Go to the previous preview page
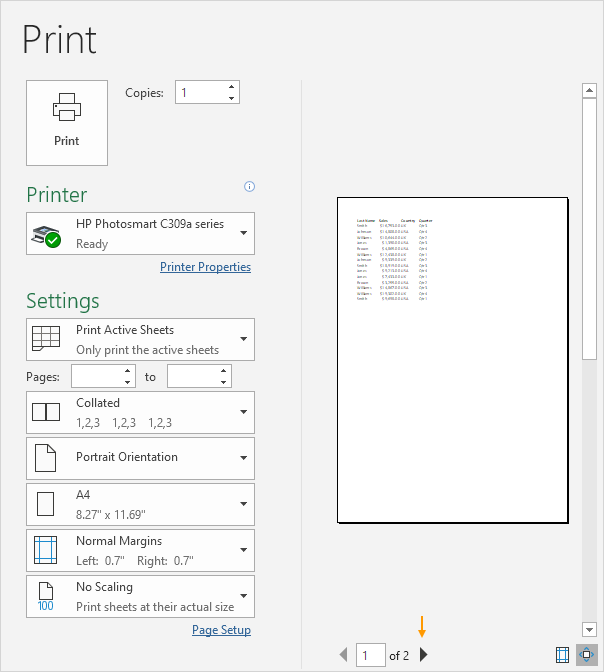The width and height of the screenshot is (604, 672). [x=344, y=655]
